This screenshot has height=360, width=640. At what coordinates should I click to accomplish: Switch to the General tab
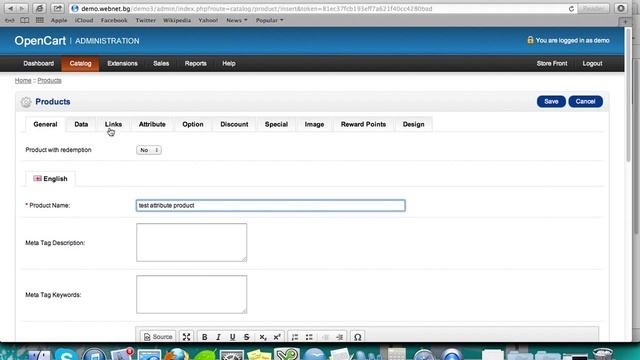coord(45,124)
